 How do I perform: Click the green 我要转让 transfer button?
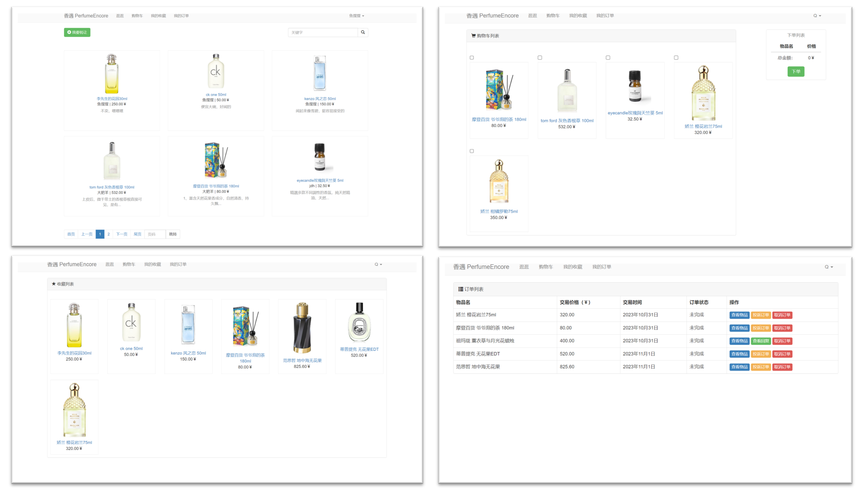77,32
